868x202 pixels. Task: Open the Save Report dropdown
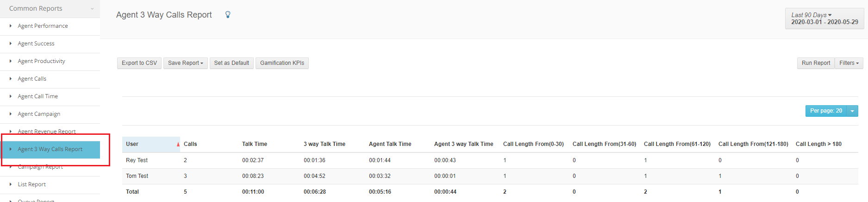pyautogui.click(x=186, y=63)
